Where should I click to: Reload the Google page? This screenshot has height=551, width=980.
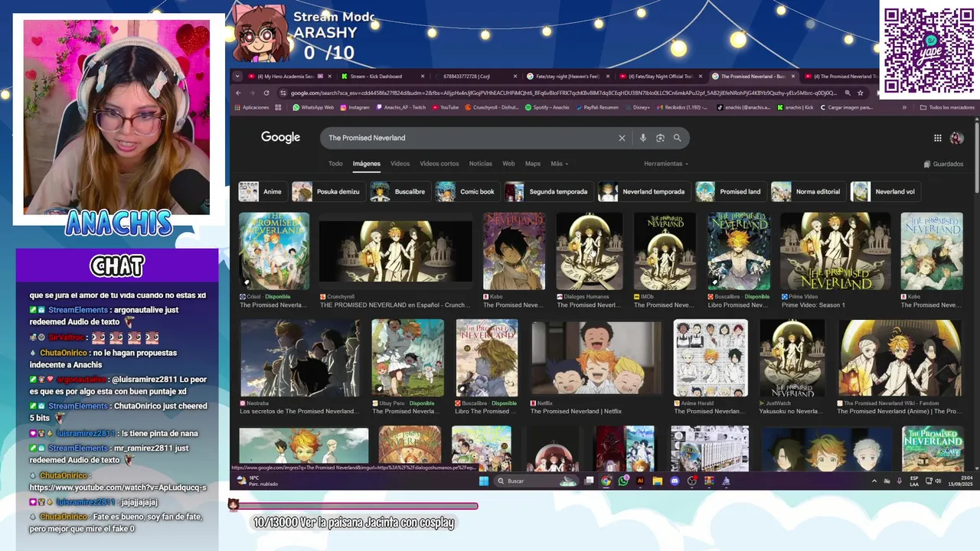pos(266,93)
